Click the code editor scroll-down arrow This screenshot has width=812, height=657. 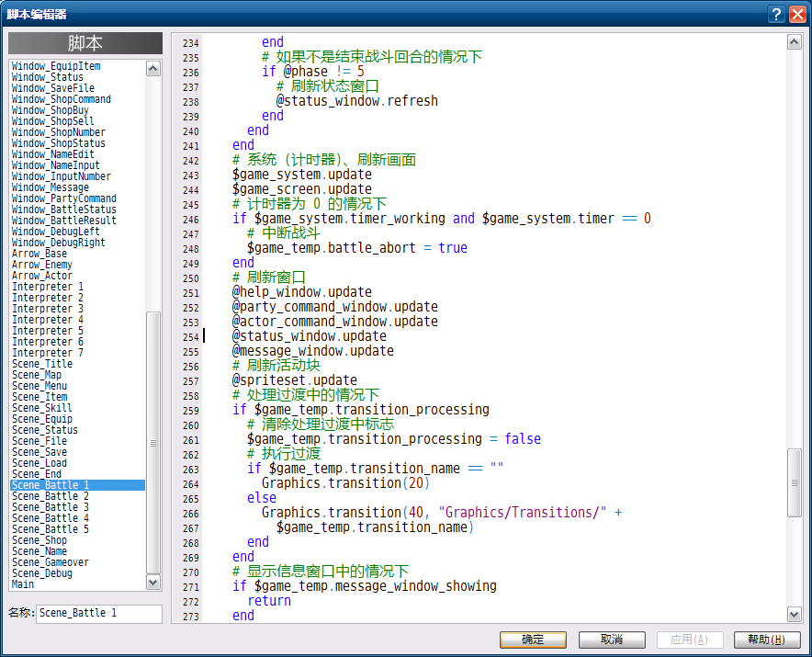pyautogui.click(x=794, y=615)
